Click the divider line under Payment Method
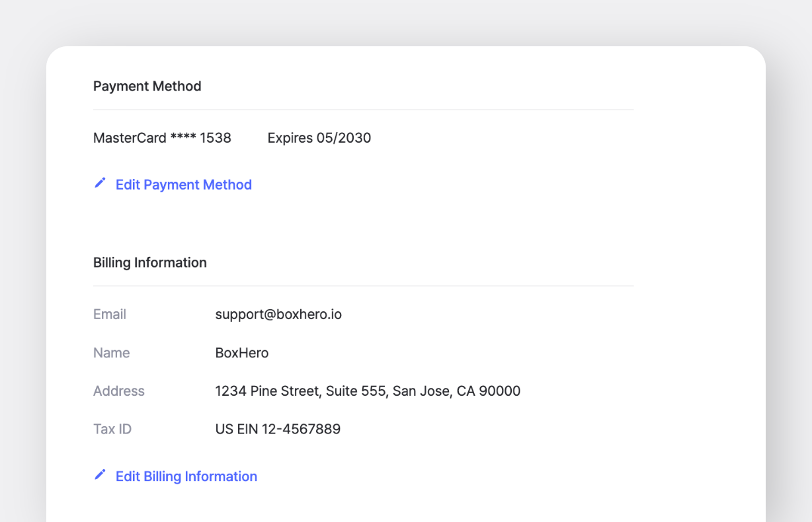 [x=363, y=110]
